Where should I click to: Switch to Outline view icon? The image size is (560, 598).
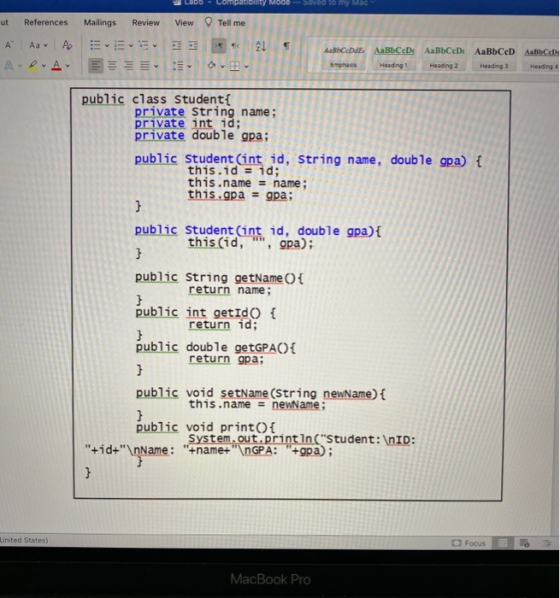(546, 543)
